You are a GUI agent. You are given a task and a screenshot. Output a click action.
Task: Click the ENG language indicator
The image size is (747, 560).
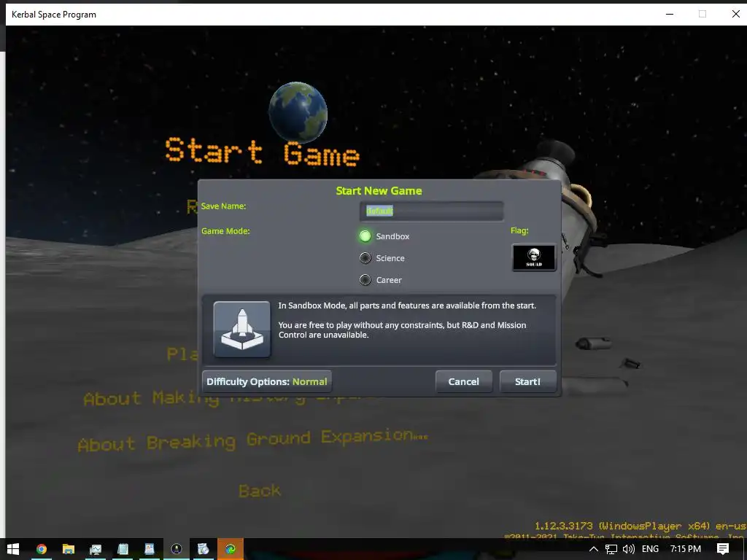(x=650, y=549)
